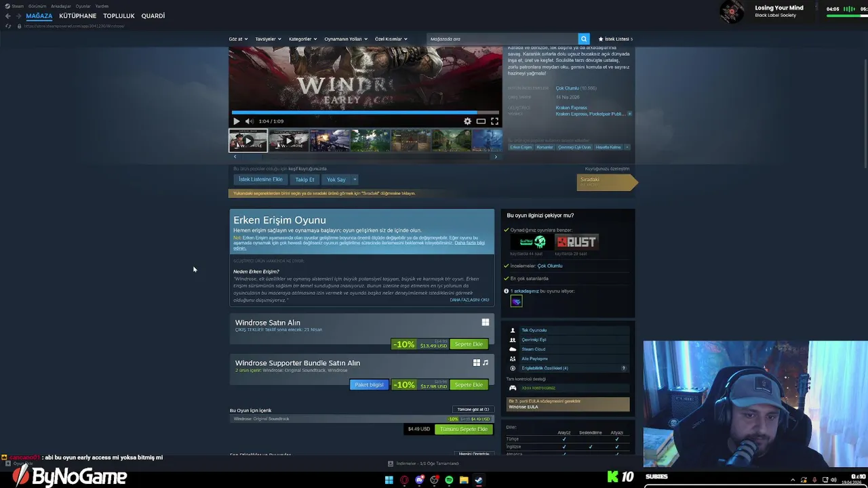868x488 pixels.
Task: Open Spotify from the taskbar
Action: click(x=449, y=480)
